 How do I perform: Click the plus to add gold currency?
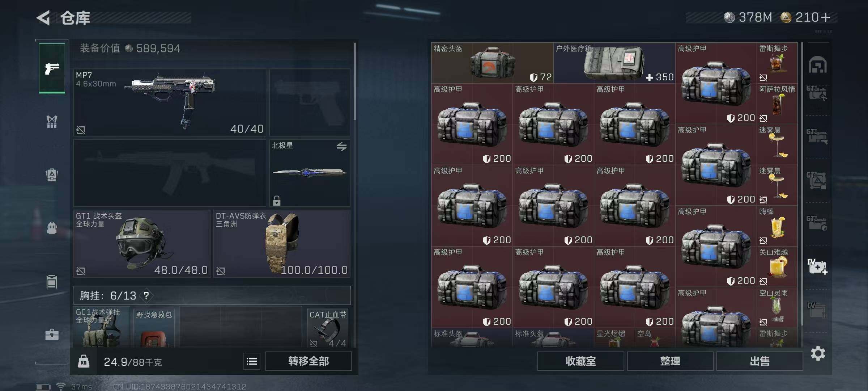[x=826, y=17]
